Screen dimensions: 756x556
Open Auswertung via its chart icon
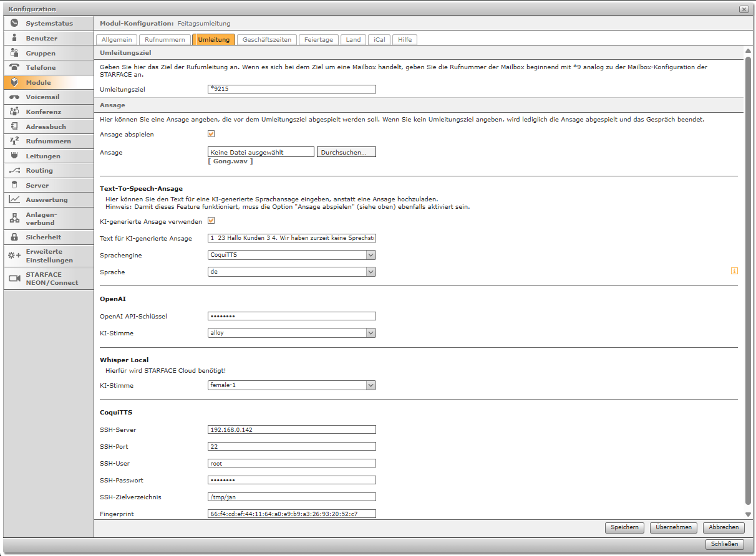14,199
